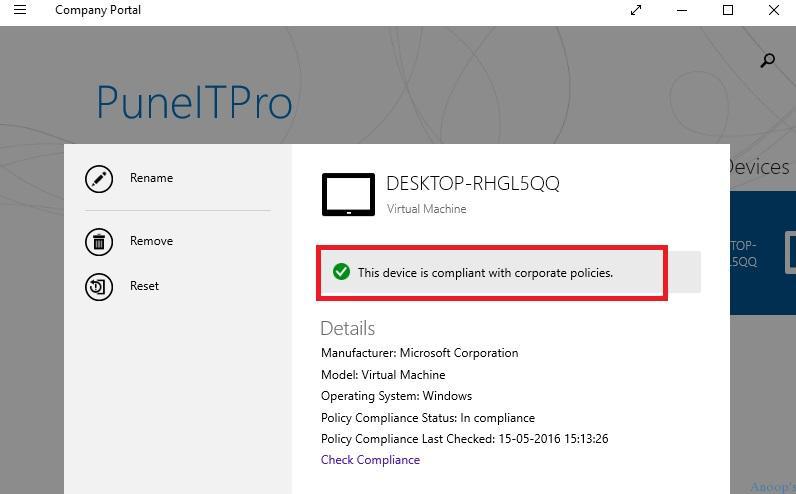Screen dimensions: 796x494
Task: Click the PuneITPro company heading
Action: tap(194, 103)
